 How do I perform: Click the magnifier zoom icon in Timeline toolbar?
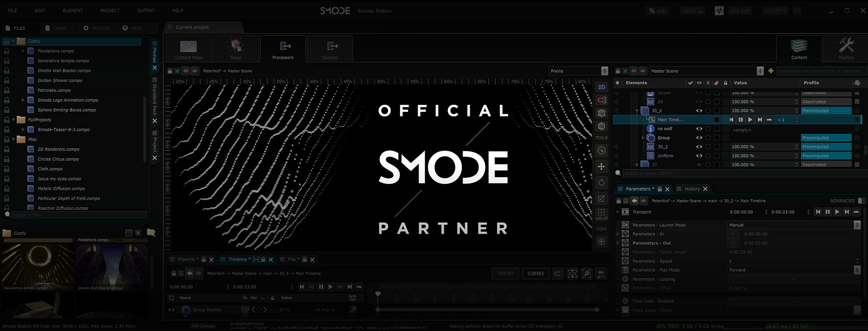(x=586, y=273)
